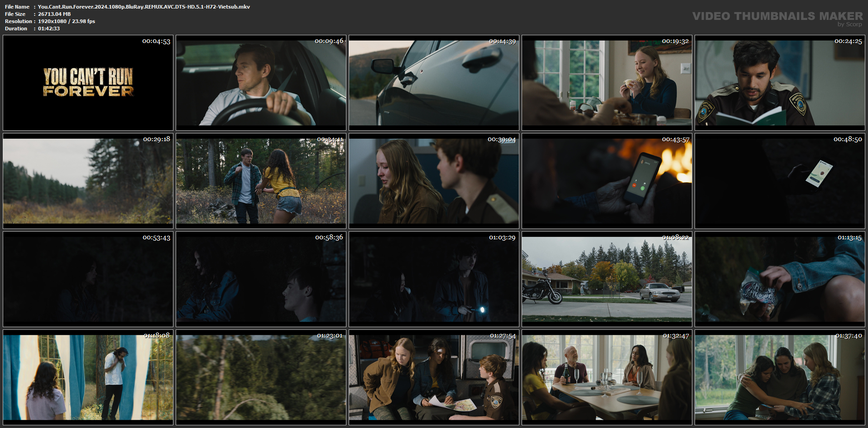868x428 pixels.
Task: Open the 01:08:22 thumbnail with motorcycle and car
Action: 607,279
